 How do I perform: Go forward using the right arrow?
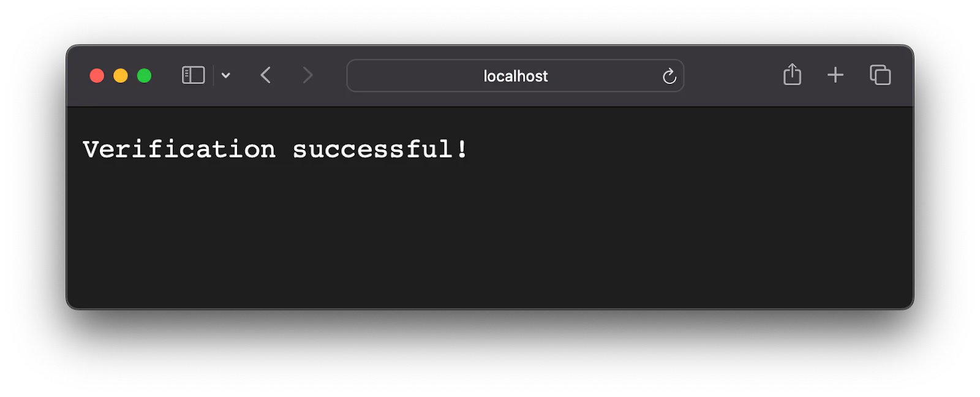[307, 75]
